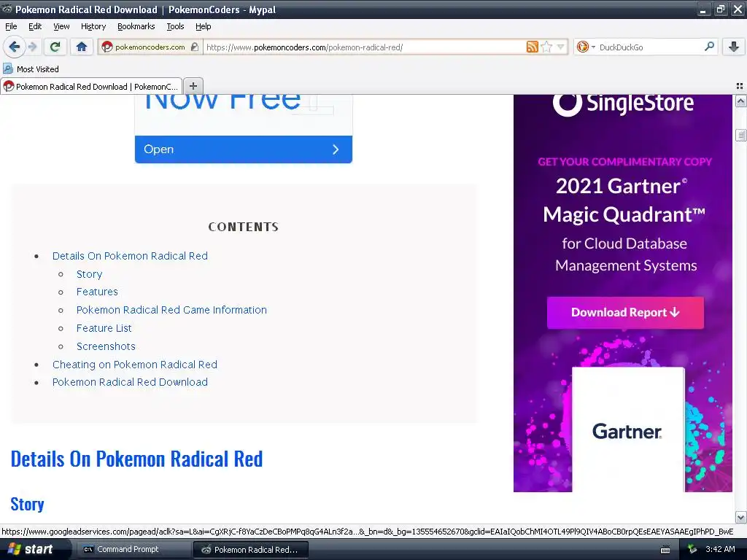747x560 pixels.
Task: Click the network tray icon near clock
Action: tap(692, 550)
